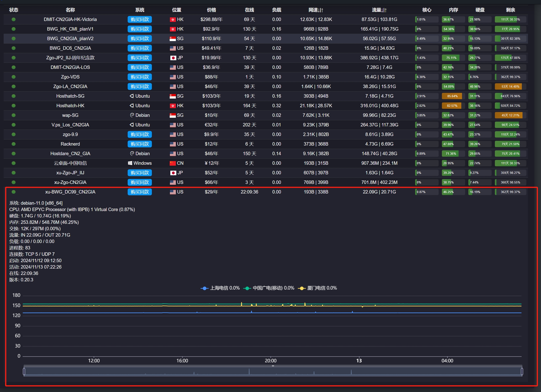The width and height of the screenshot is (541, 392).
Task: Click the US flag in xu-BWG_DC99_CN2GIA row
Action: pyautogui.click(x=173, y=192)
